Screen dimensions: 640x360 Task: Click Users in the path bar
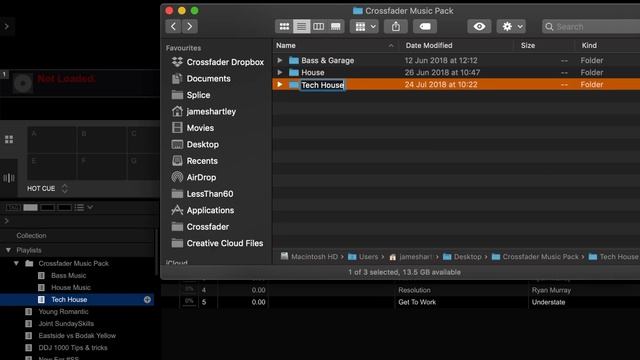(x=363, y=257)
